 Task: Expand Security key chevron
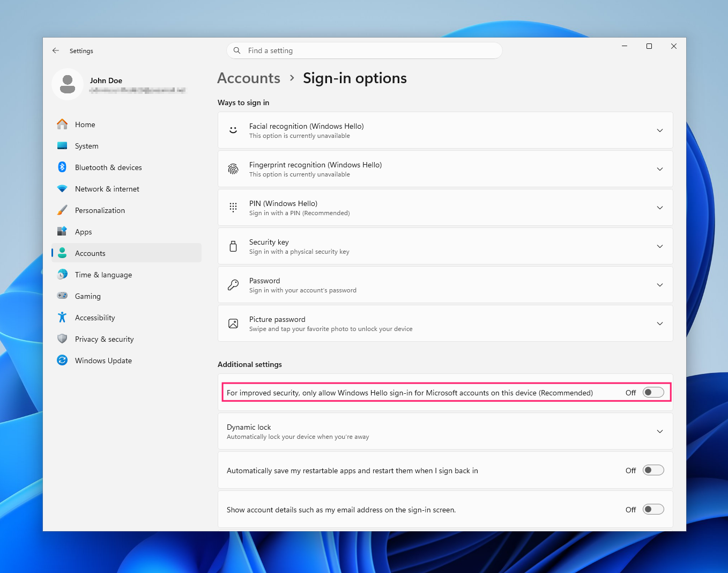pyautogui.click(x=660, y=246)
